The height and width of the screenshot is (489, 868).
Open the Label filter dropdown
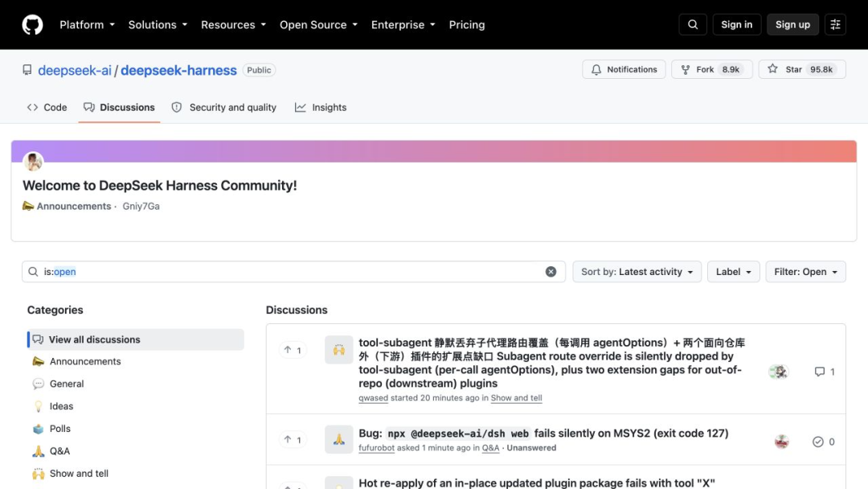733,271
